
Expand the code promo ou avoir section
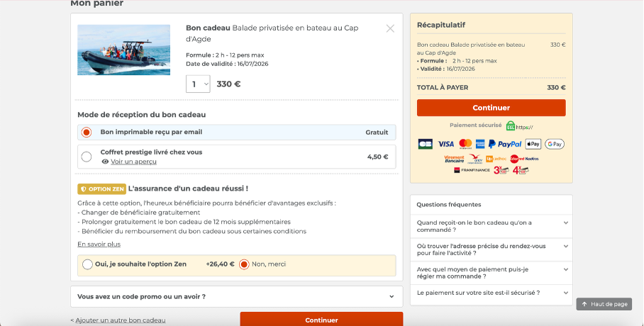[x=237, y=296]
